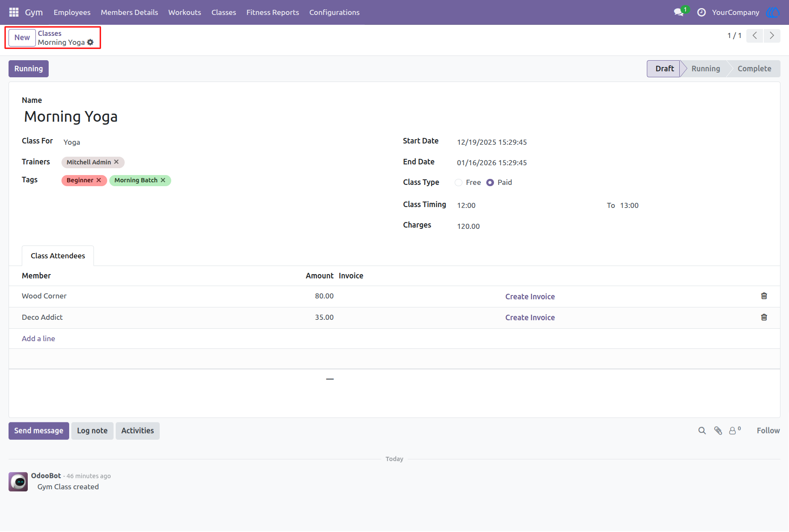Delete the Deco Addict attendee row

[764, 317]
